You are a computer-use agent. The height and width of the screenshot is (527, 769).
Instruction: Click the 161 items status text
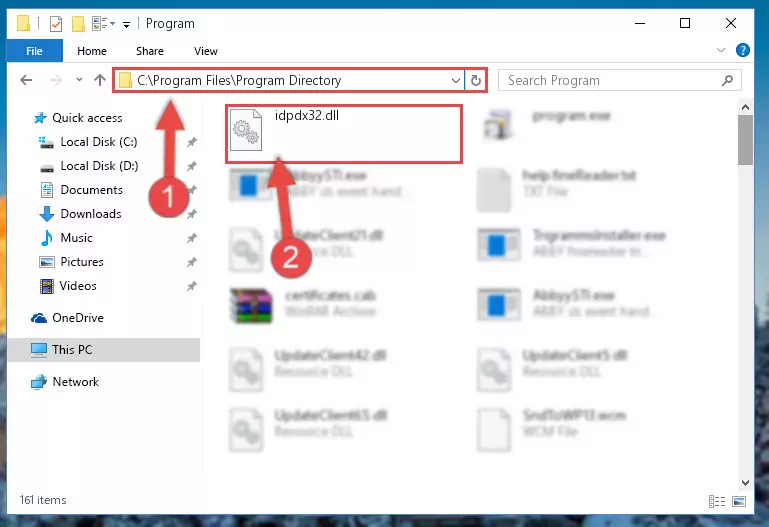tap(43, 500)
